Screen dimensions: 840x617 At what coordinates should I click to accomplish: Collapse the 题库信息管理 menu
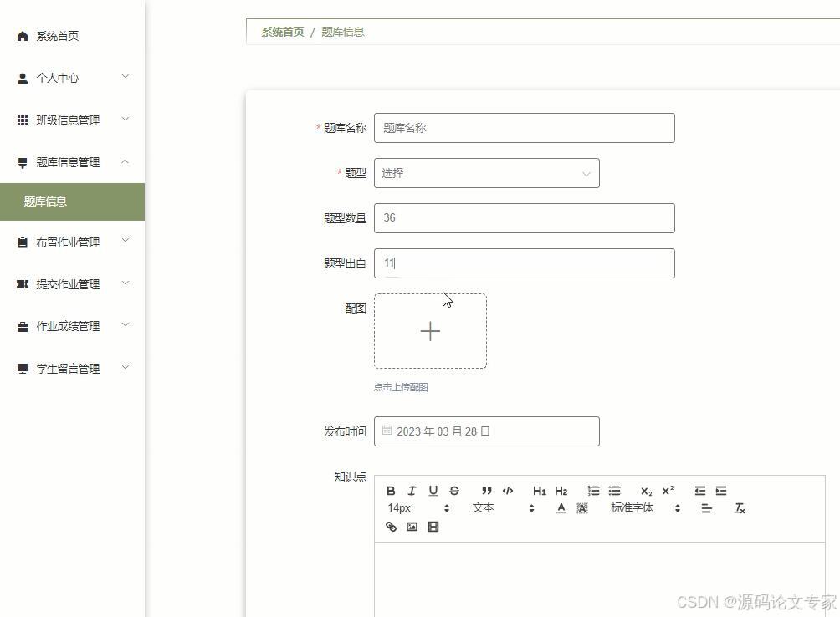72,162
